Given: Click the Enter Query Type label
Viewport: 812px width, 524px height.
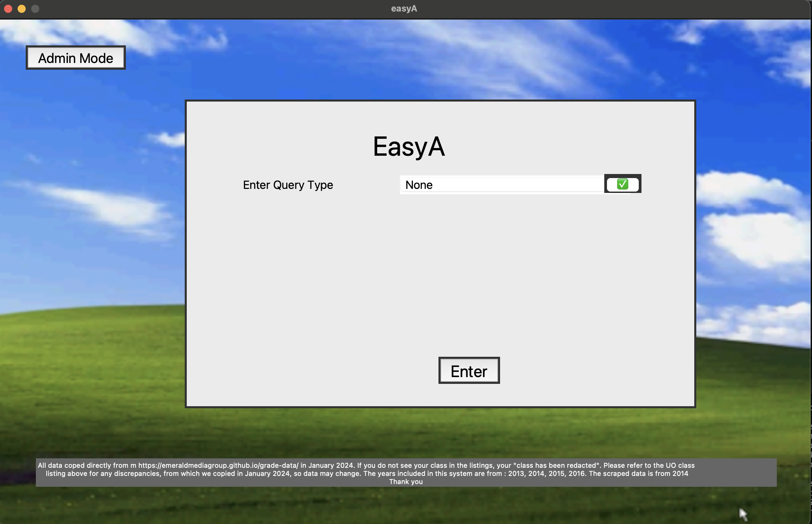Looking at the screenshot, I should tap(288, 185).
